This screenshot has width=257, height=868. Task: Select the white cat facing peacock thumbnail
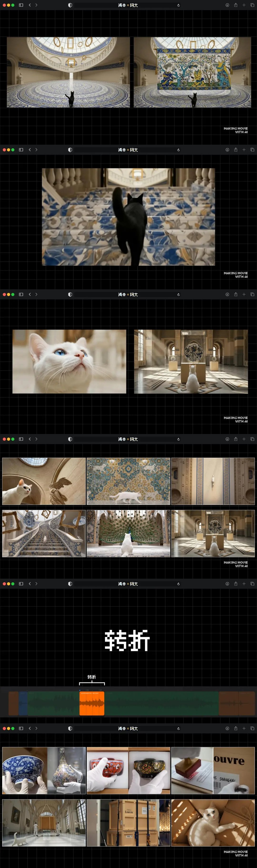pos(128,533)
